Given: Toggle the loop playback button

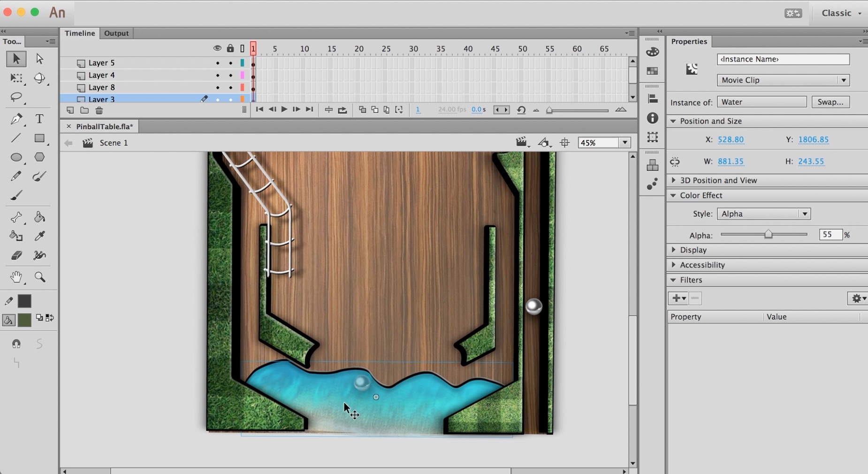Looking at the screenshot, I should [343, 110].
